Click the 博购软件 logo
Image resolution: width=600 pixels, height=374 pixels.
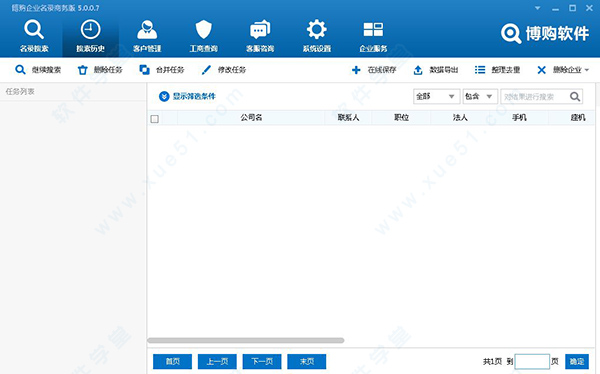coord(545,34)
